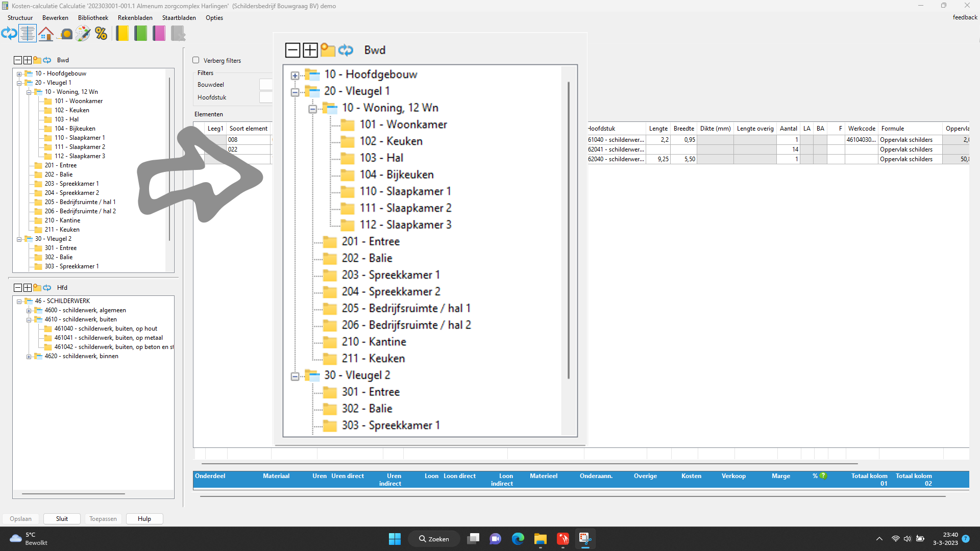Select the house icon in toolbar
The height and width of the screenshot is (551, 980).
(x=46, y=34)
